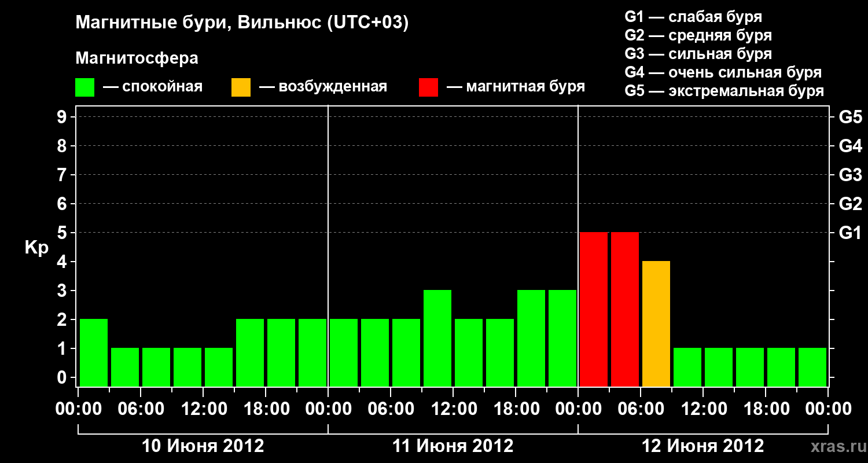The height and width of the screenshot is (463, 868).
Task: Click 'G4 — очень сильная буря' legend line
Action: 723,72
